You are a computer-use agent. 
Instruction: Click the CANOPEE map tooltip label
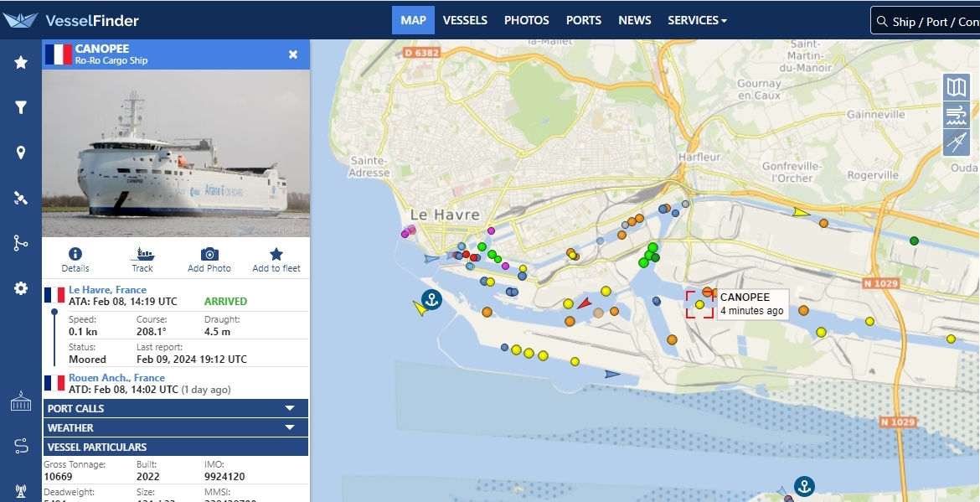click(x=752, y=304)
